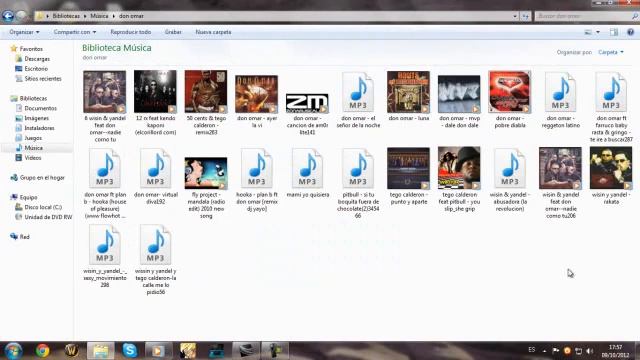The image size is (640, 360).
Task: Select 'don omar ft farruco baby rasta & gringo' MP3
Action: click(611, 92)
